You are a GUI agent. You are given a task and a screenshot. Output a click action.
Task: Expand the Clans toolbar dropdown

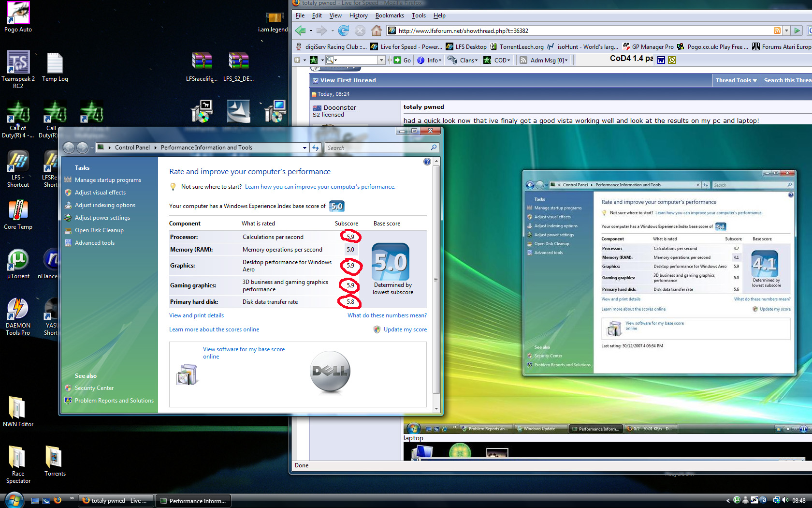click(x=463, y=60)
